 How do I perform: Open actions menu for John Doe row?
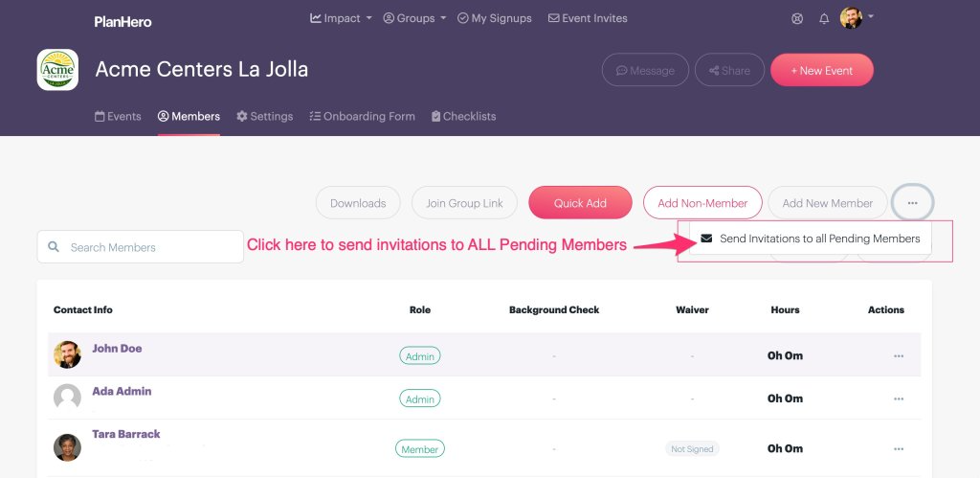click(x=898, y=356)
